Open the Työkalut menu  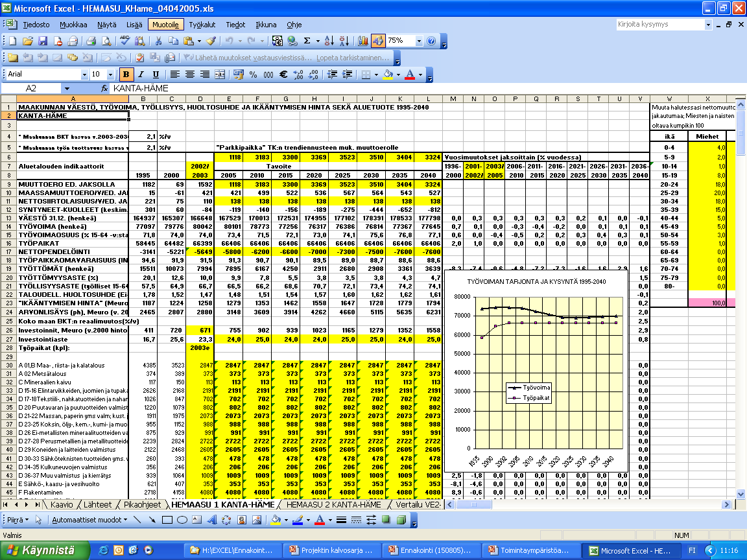[202, 25]
